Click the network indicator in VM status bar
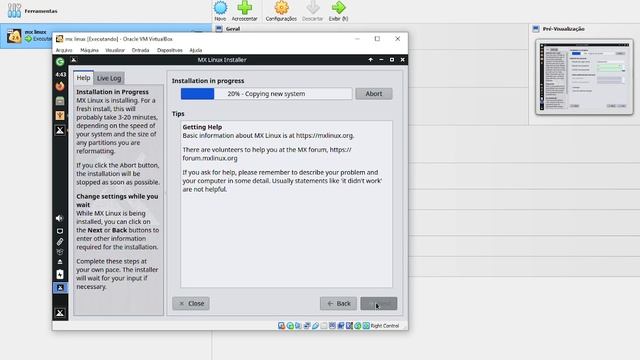The width and height of the screenshot is (640, 360). [307, 326]
